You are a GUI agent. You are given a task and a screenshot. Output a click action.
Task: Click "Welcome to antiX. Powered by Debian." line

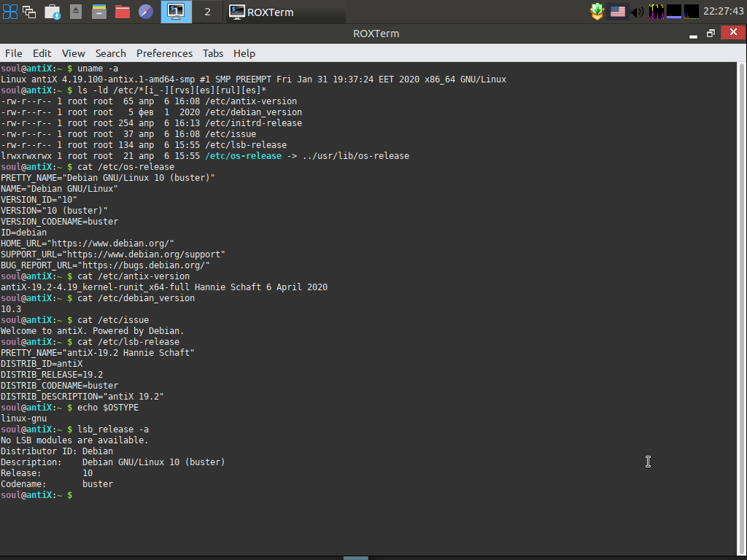point(93,332)
